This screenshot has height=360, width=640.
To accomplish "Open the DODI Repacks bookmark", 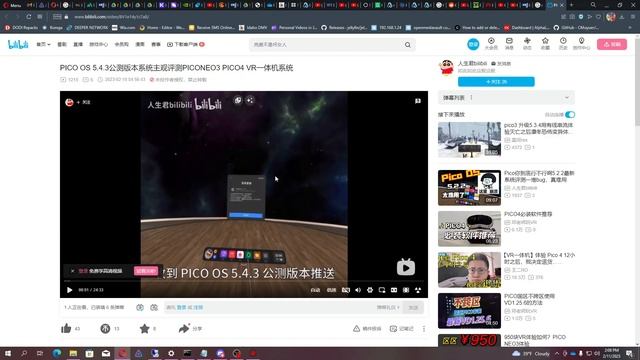I will coord(21,28).
